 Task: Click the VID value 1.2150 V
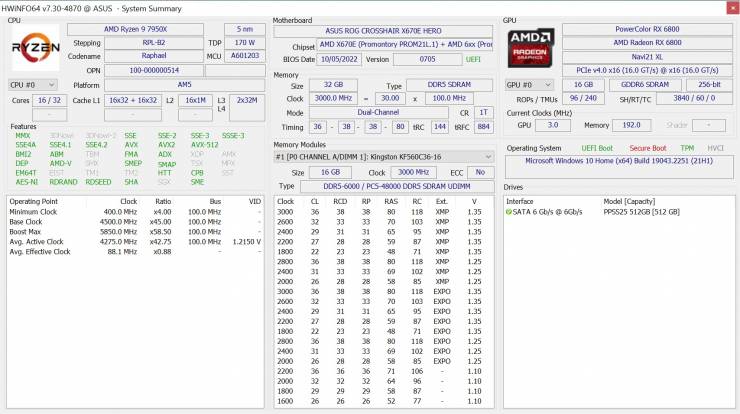point(246,242)
